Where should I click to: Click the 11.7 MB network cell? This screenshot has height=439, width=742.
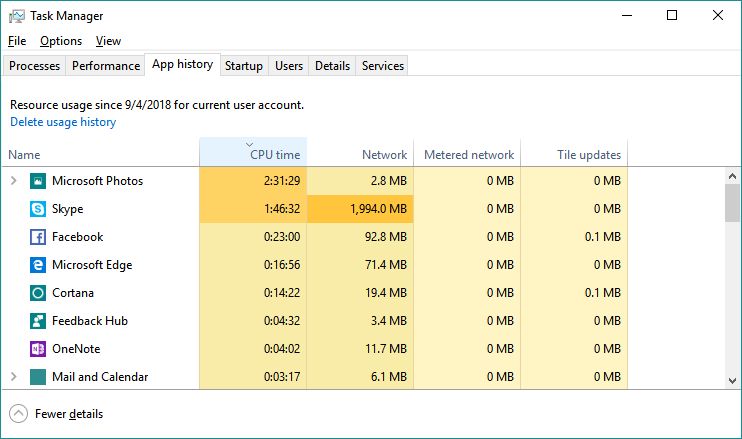point(360,349)
